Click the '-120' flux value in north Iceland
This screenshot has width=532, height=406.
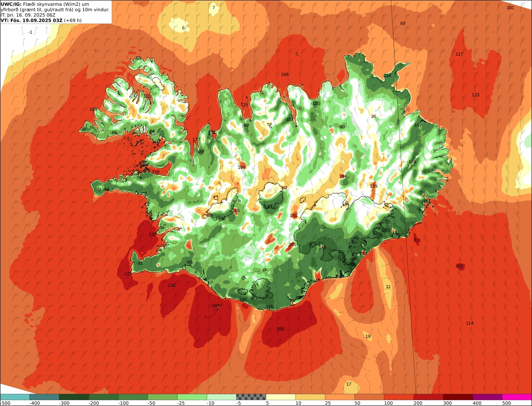click(x=315, y=104)
